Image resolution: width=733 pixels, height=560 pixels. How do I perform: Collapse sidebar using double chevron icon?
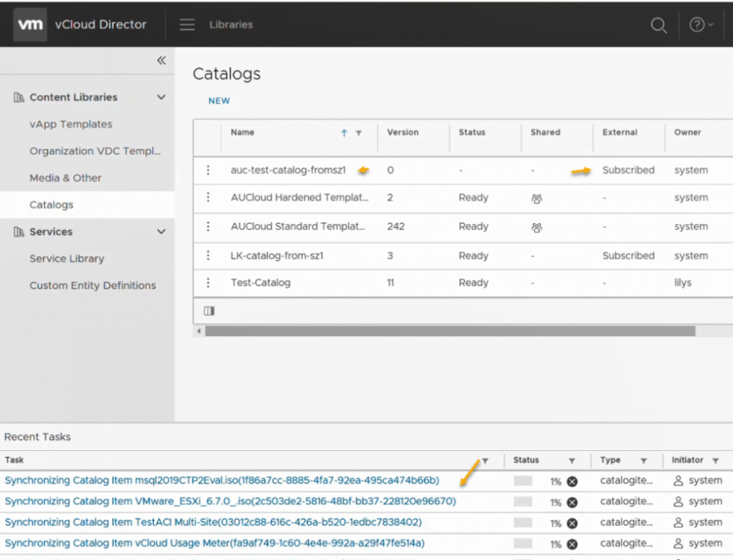point(161,62)
